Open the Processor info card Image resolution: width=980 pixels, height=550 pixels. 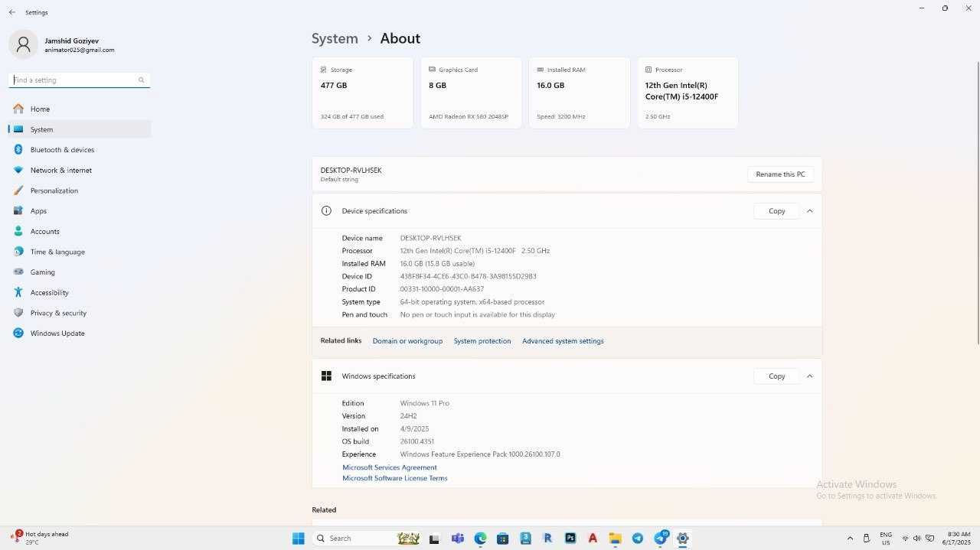[688, 93]
